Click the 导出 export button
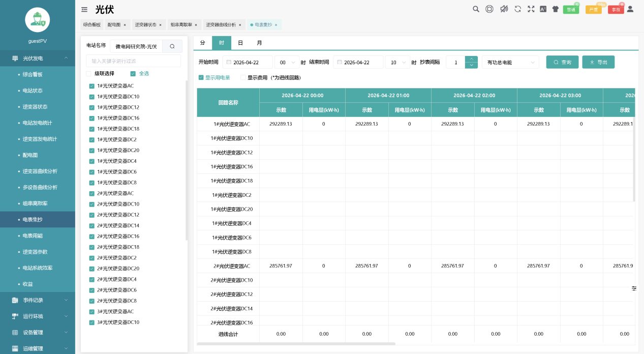This screenshot has width=644, height=354. [598, 62]
